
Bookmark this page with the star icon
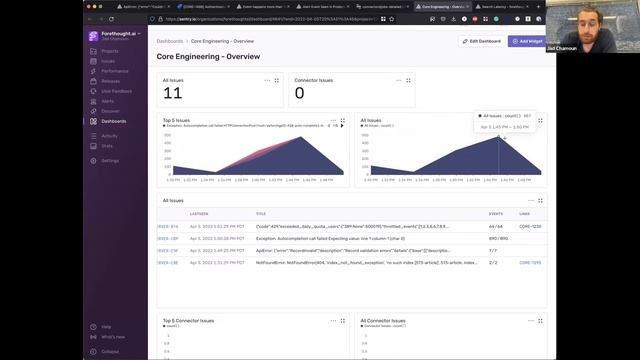pyautogui.click(x=392, y=19)
